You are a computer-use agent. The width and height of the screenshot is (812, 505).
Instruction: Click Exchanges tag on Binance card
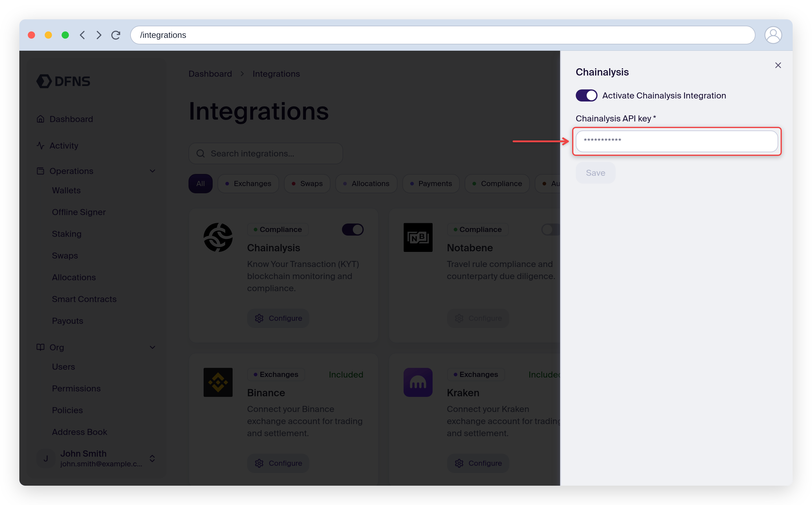(276, 375)
